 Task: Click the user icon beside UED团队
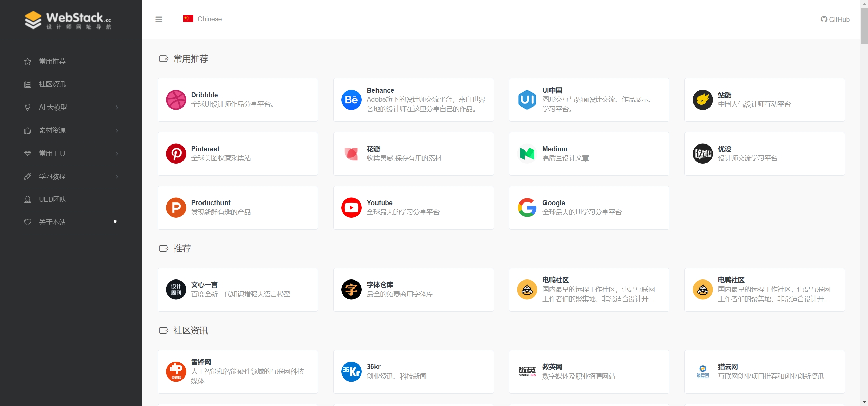coord(27,199)
